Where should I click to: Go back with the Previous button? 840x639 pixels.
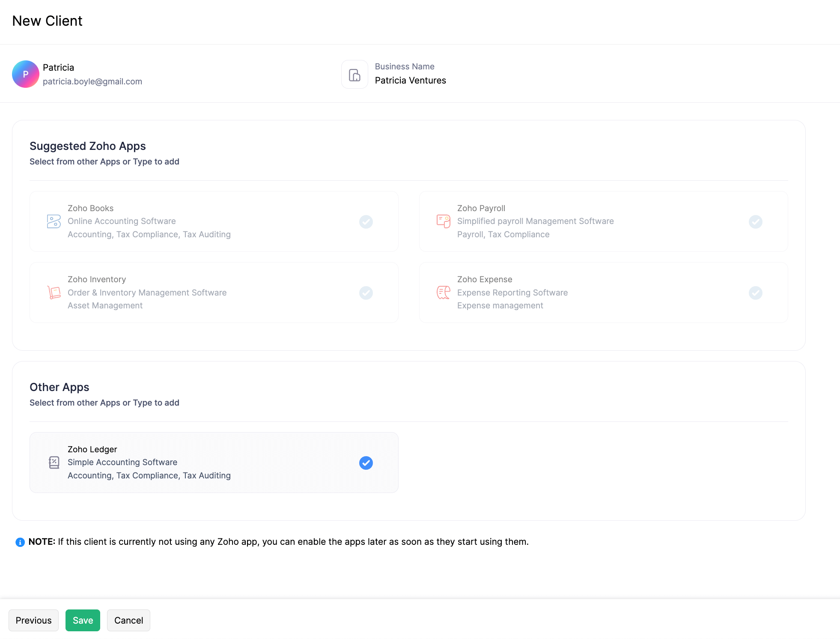(x=33, y=620)
